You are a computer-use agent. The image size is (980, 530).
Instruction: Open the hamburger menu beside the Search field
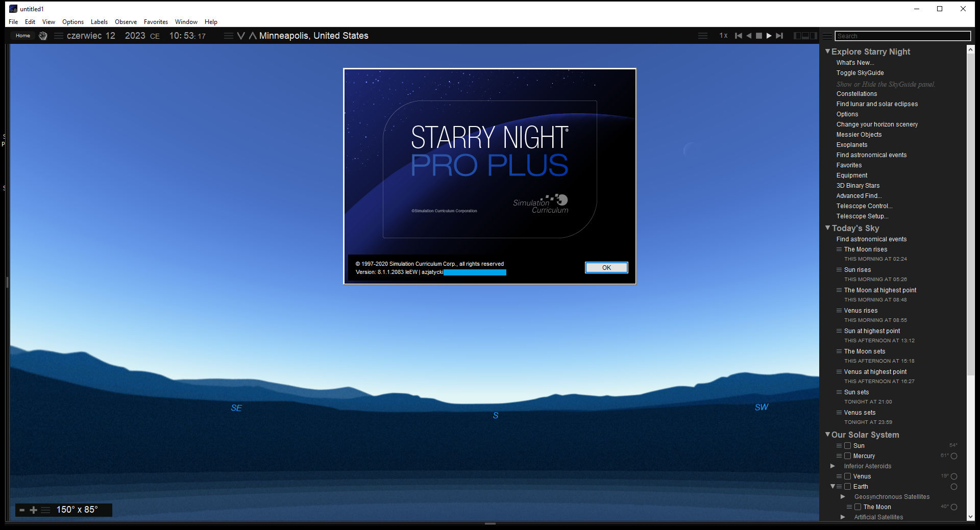[x=827, y=36]
